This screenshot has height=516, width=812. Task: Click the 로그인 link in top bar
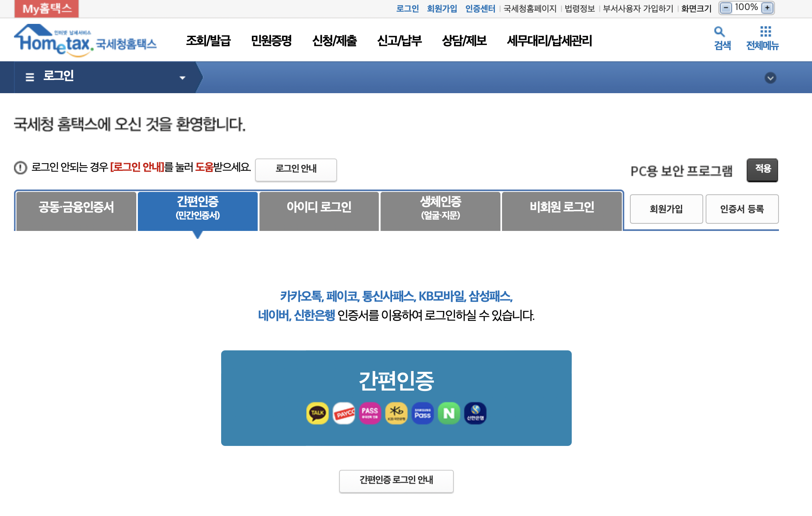pos(407,8)
